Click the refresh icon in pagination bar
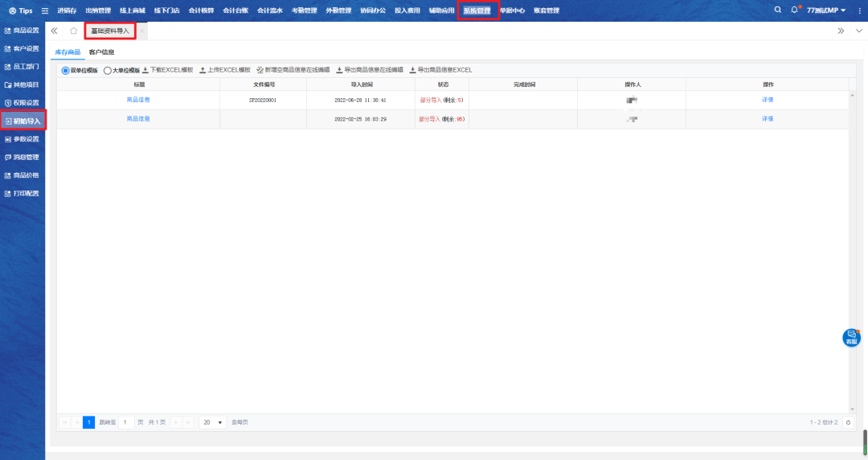Viewport: 868px width, 460px height. pyautogui.click(x=848, y=422)
